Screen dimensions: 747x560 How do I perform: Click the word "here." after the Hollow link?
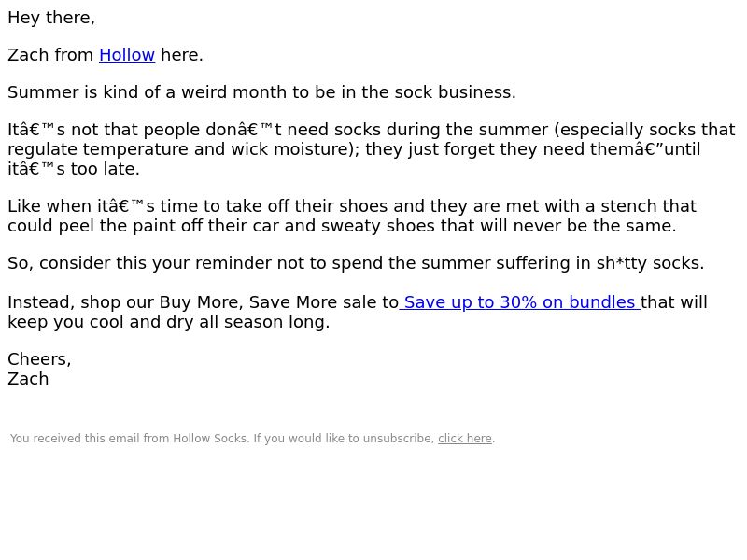click(182, 55)
